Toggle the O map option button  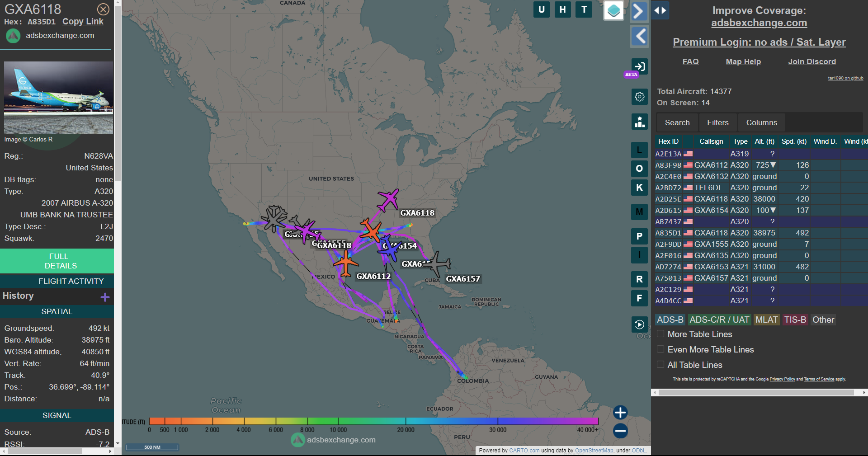pos(639,169)
